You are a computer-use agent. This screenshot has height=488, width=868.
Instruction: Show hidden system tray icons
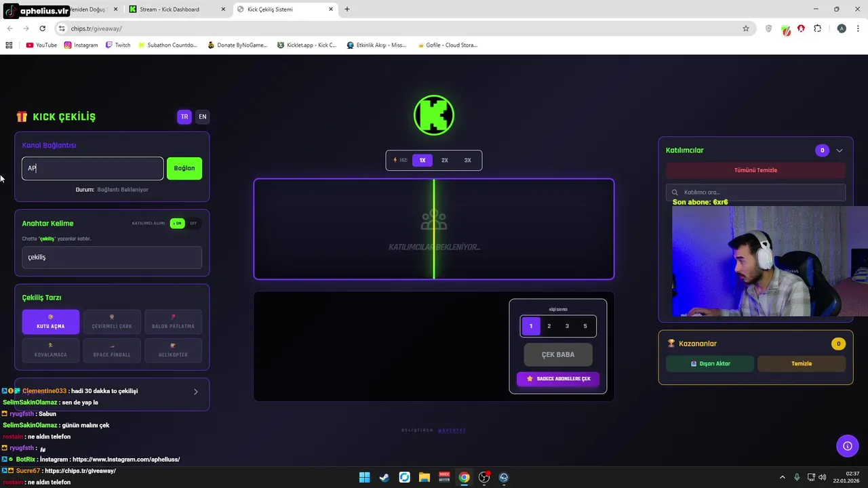(782, 477)
